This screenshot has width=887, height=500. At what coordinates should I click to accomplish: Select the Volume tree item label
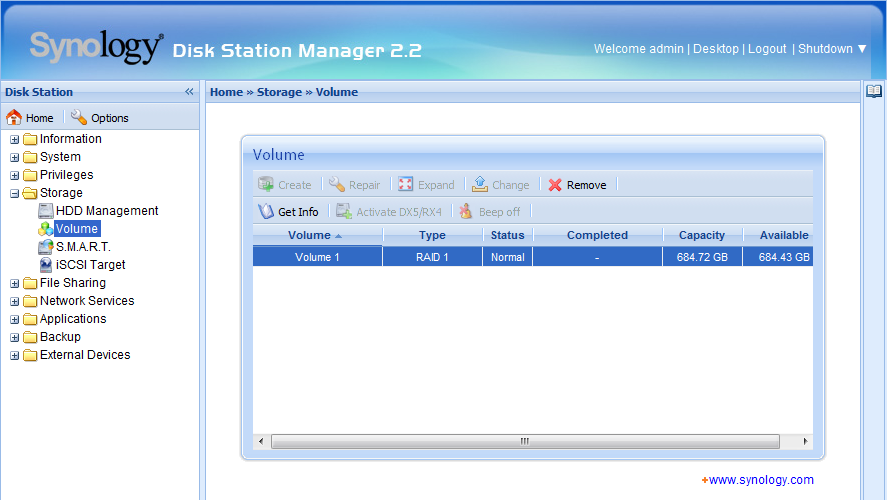77,229
